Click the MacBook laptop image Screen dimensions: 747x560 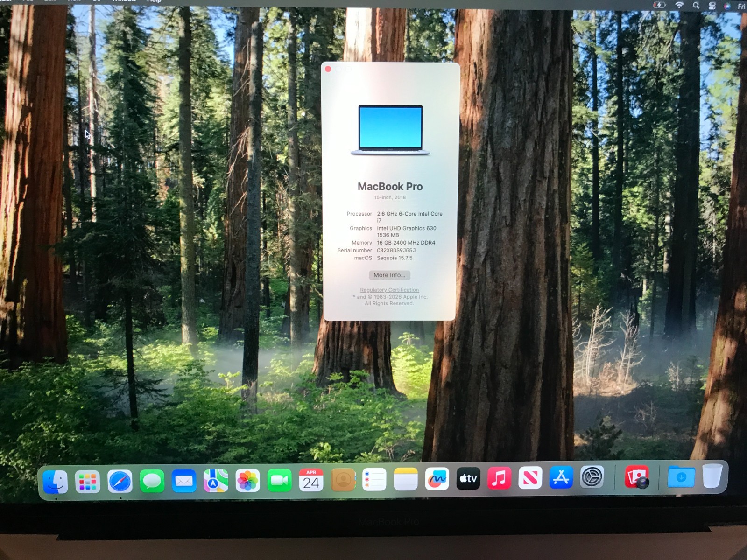390,130
